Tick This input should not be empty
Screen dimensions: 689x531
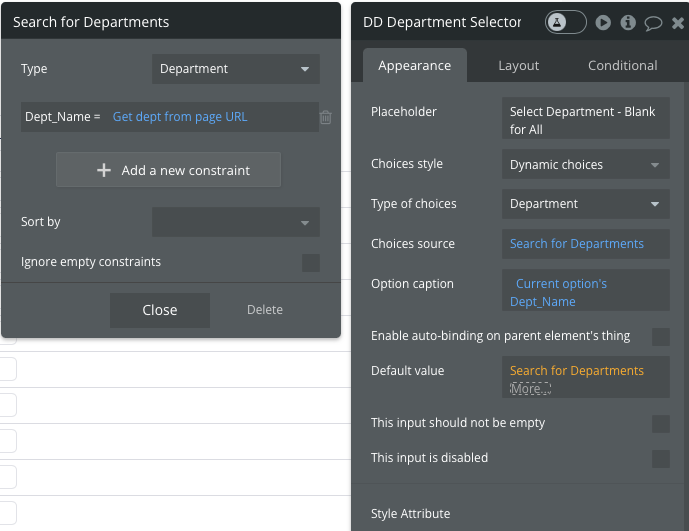click(x=661, y=423)
